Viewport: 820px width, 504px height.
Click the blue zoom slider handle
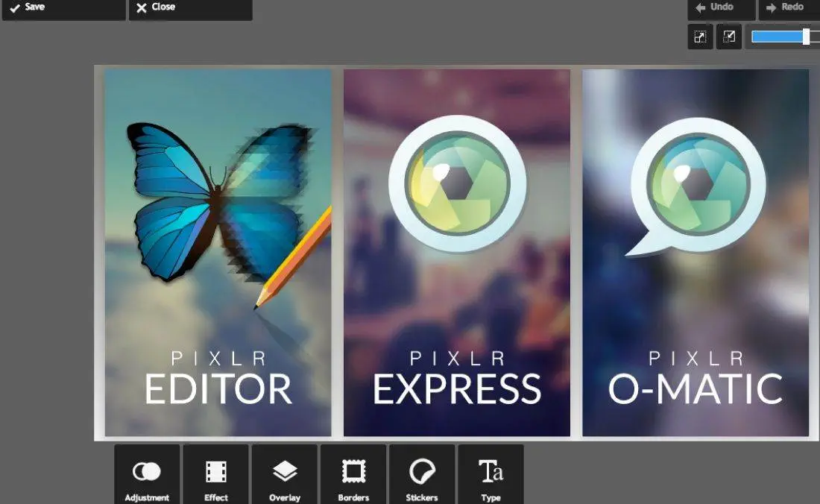pos(806,37)
